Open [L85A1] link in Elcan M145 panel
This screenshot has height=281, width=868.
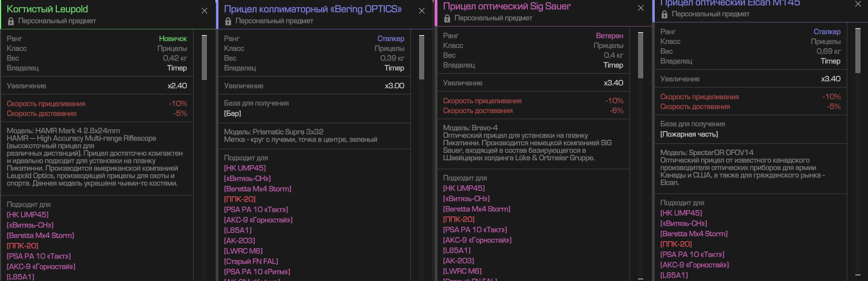click(x=674, y=275)
